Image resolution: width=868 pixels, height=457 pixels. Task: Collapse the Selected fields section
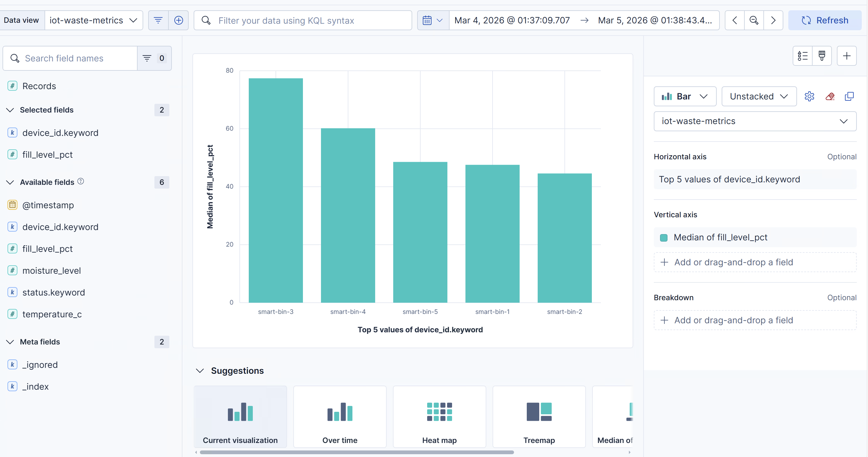click(11, 110)
